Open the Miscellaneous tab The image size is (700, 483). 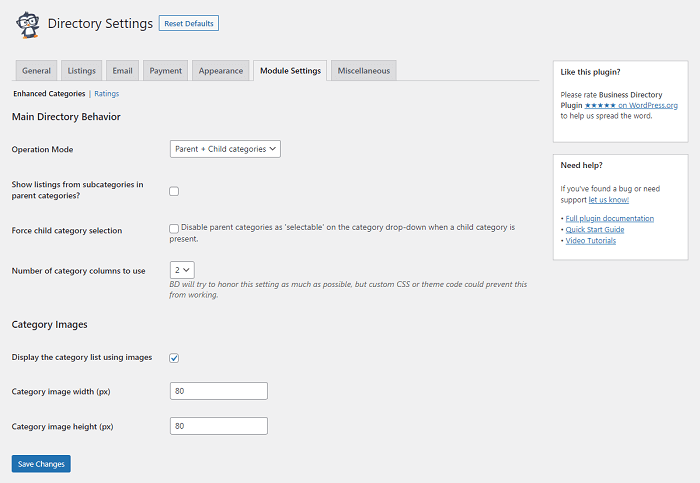tap(364, 71)
